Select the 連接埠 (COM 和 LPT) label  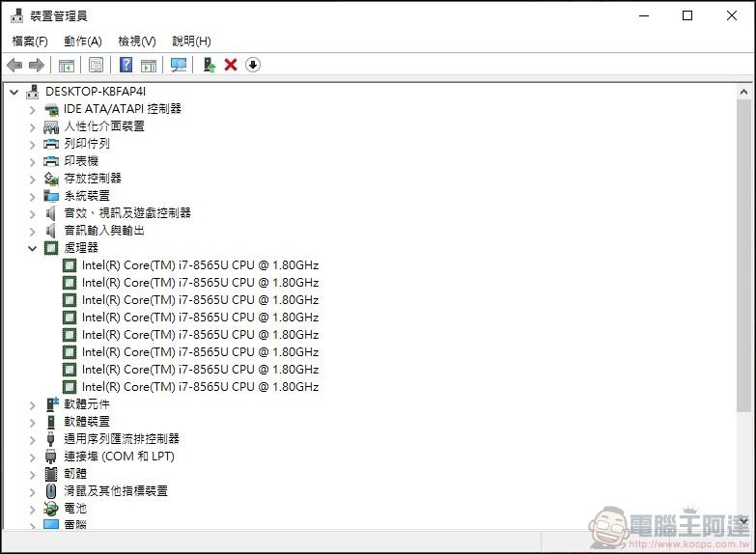tap(119, 457)
